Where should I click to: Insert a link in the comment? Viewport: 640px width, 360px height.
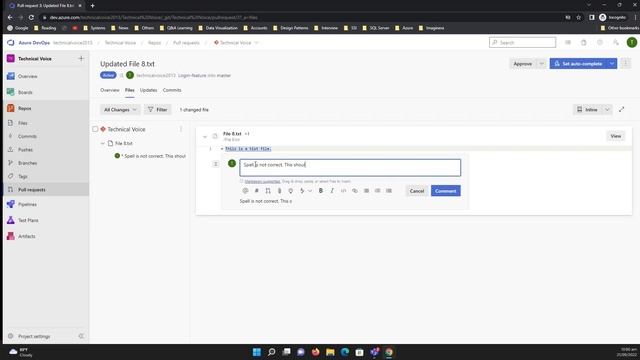point(355,191)
